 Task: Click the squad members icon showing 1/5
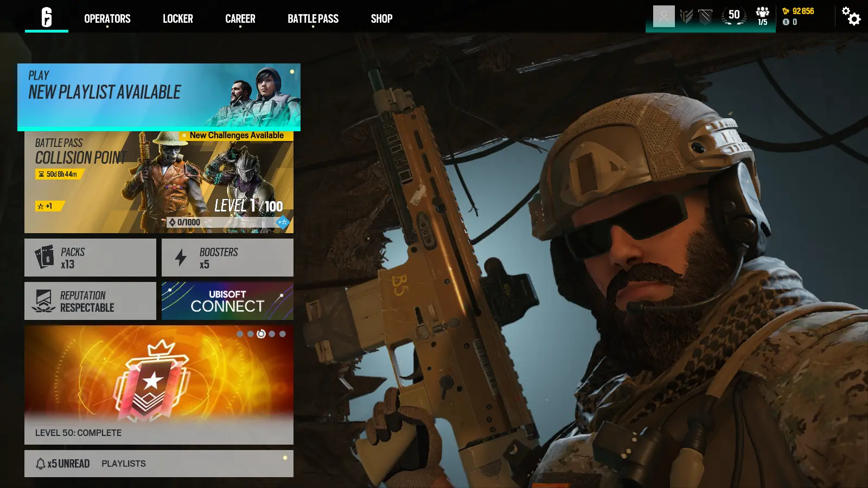click(x=762, y=16)
